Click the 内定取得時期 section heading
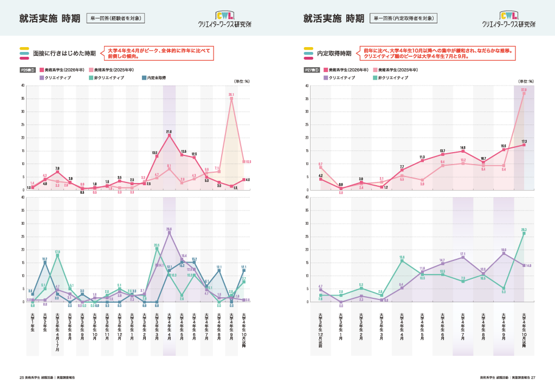Viewport: 555px width, 392px height. point(334,53)
